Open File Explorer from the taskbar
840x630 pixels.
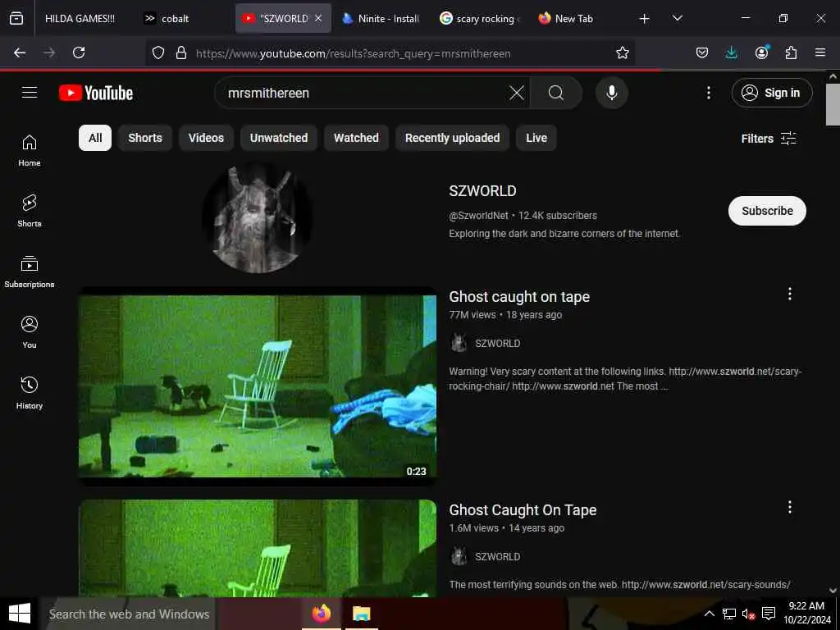click(x=362, y=614)
